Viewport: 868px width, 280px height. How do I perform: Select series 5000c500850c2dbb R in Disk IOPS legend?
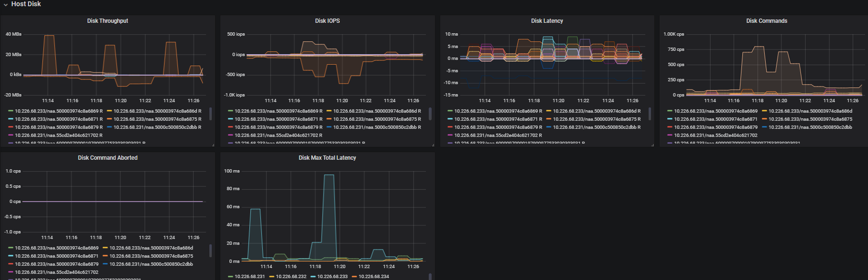pos(377,127)
